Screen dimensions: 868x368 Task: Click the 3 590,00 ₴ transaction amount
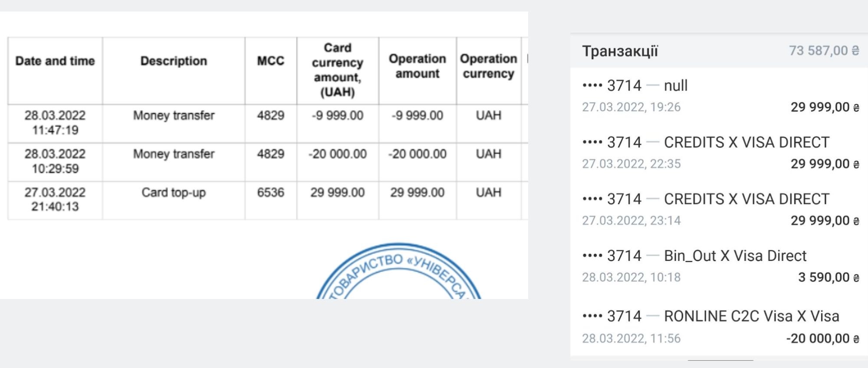(x=829, y=277)
